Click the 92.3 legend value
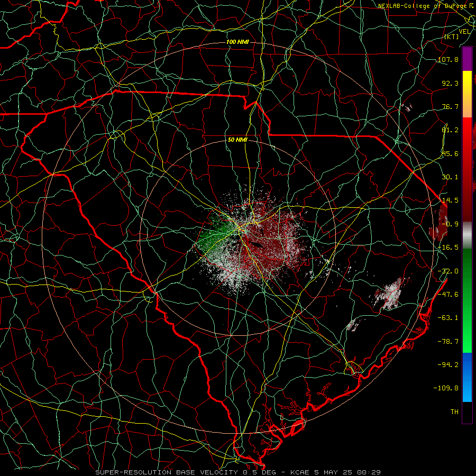The width and height of the screenshot is (476, 476). click(x=450, y=83)
